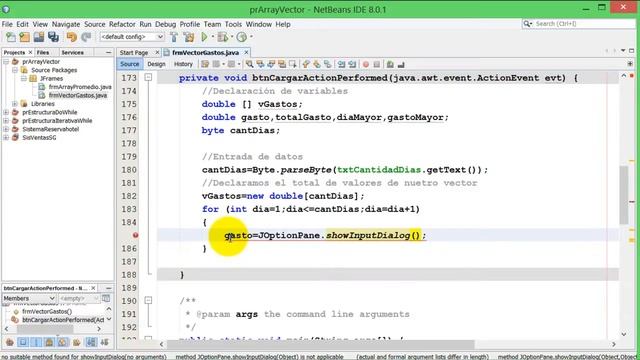Image resolution: width=640 pixels, height=360 pixels.
Task: Click the Comment icon in editor toolbar
Action: pos(390,64)
